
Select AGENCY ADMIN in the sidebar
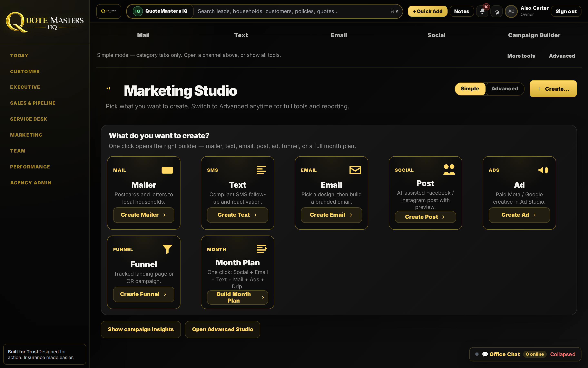(x=31, y=183)
